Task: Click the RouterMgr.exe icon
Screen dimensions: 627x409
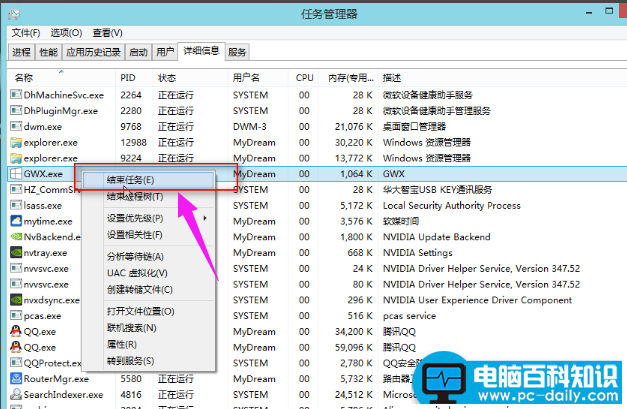Action: (x=16, y=378)
